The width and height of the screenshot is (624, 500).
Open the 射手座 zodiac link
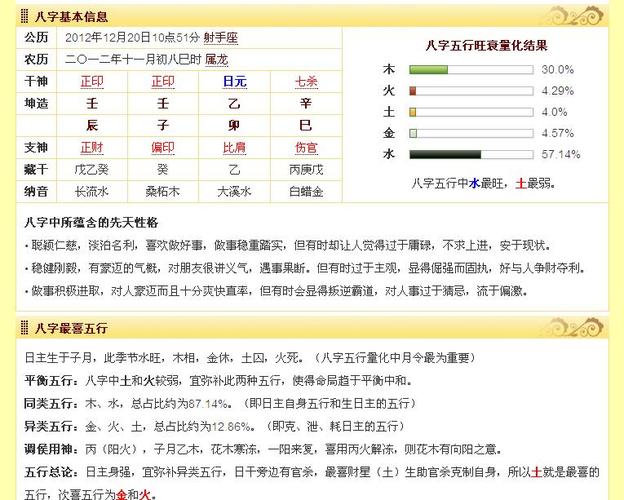click(220, 38)
